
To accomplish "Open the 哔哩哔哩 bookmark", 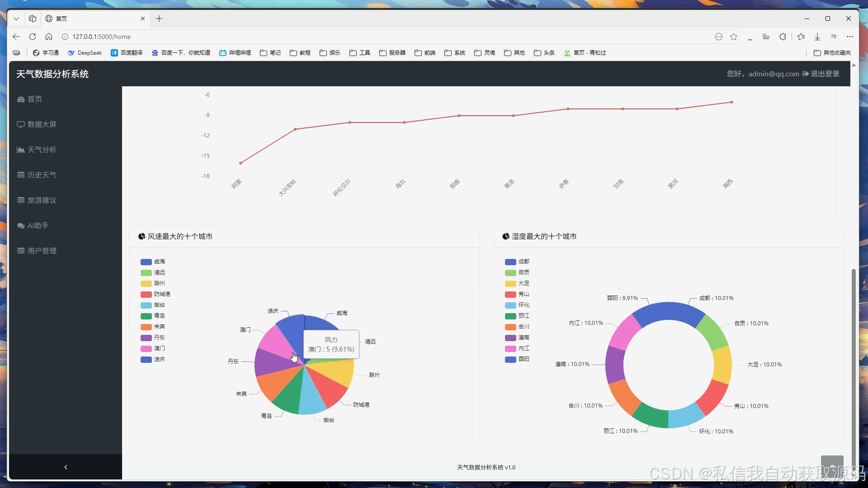I will point(235,53).
